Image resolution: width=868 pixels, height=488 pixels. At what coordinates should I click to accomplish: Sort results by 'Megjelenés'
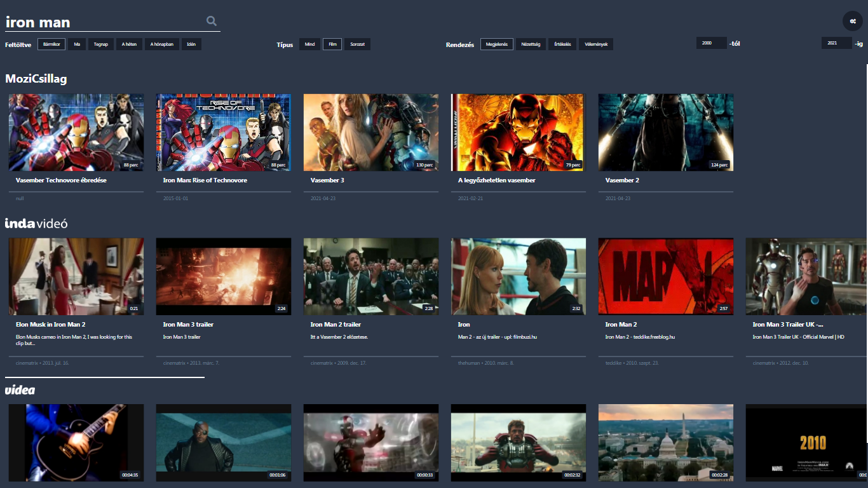tap(497, 44)
